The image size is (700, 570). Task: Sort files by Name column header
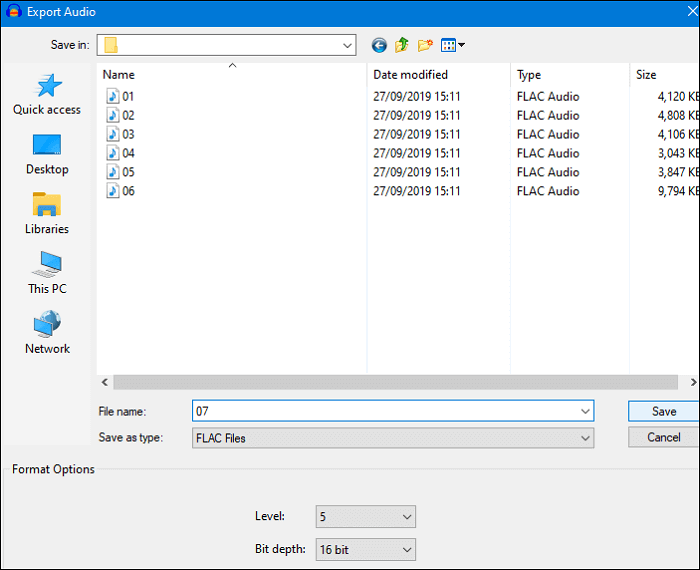(x=119, y=75)
